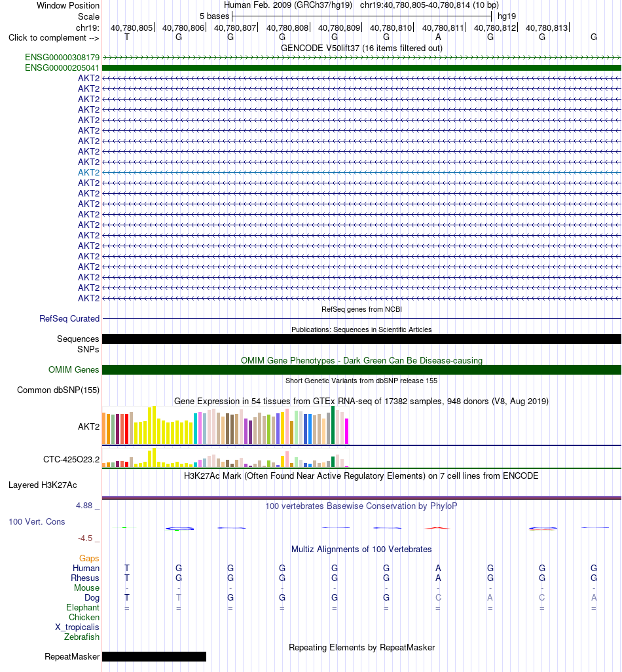This screenshot has width=622, height=672.
Task: Click the 'Gaps' alignment row label
Action: 89,559
